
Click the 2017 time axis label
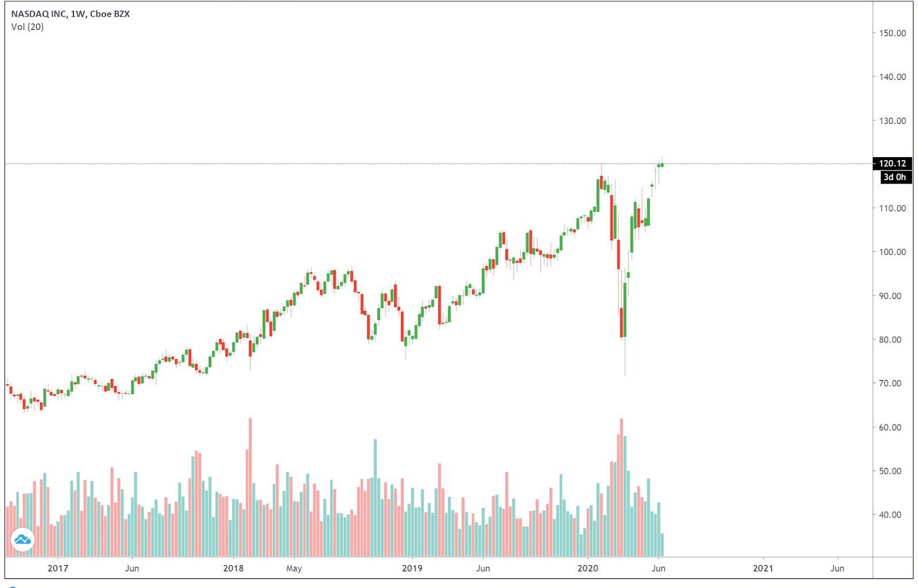[x=57, y=568]
